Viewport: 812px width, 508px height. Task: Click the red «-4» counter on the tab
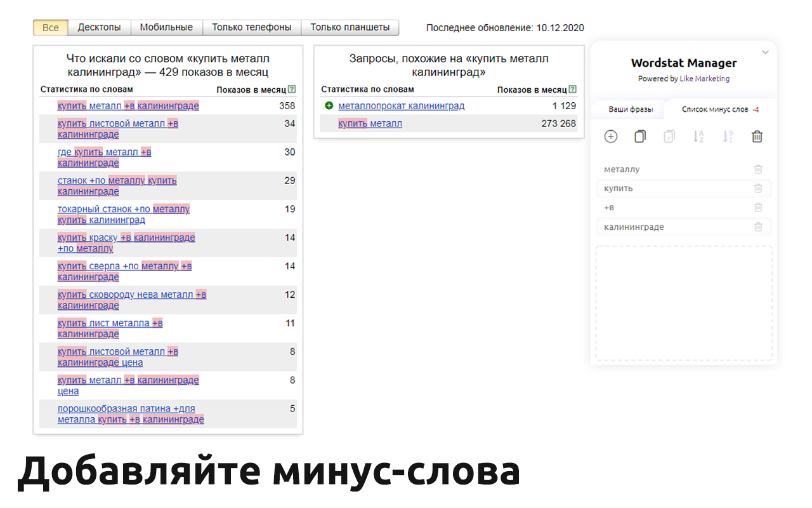pyautogui.click(x=756, y=110)
